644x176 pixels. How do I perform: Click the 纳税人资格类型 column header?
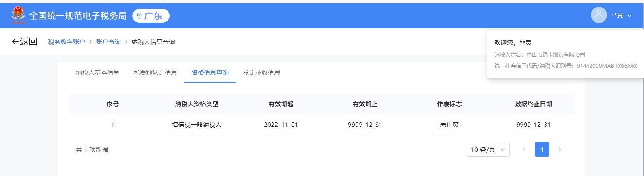coord(197,104)
